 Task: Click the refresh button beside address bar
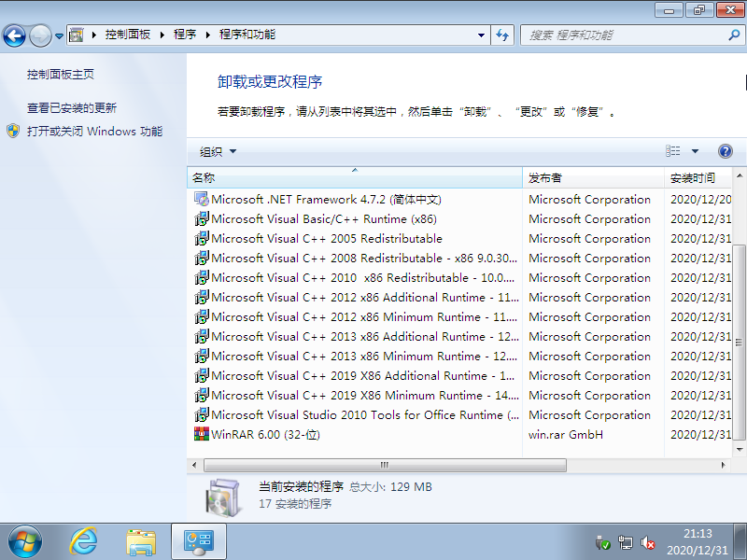tap(502, 35)
